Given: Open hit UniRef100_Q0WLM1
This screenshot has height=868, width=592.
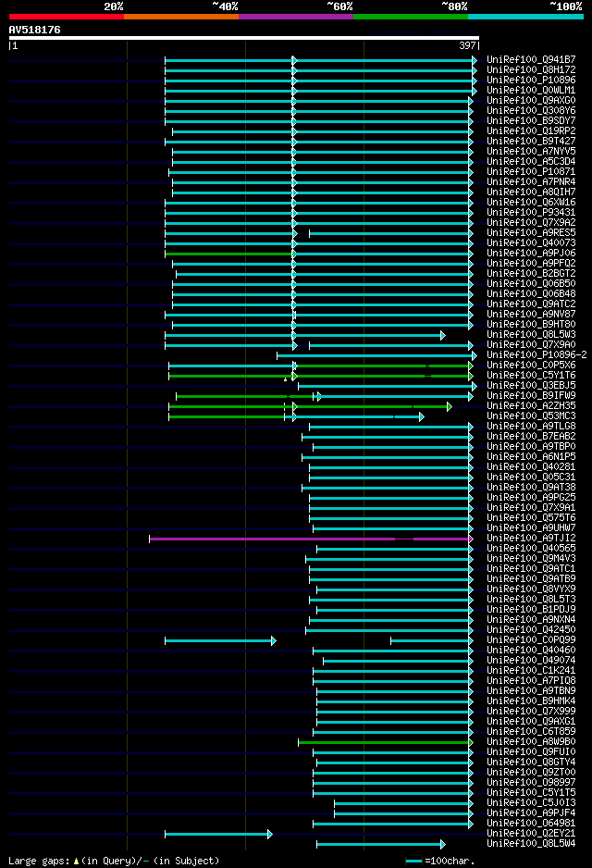Looking at the screenshot, I should (x=531, y=90).
